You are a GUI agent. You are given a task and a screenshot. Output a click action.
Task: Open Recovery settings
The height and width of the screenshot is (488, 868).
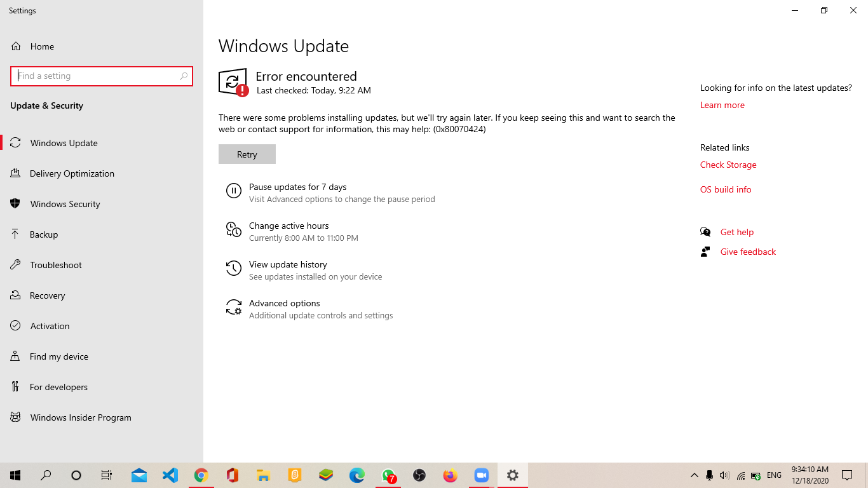(102, 295)
